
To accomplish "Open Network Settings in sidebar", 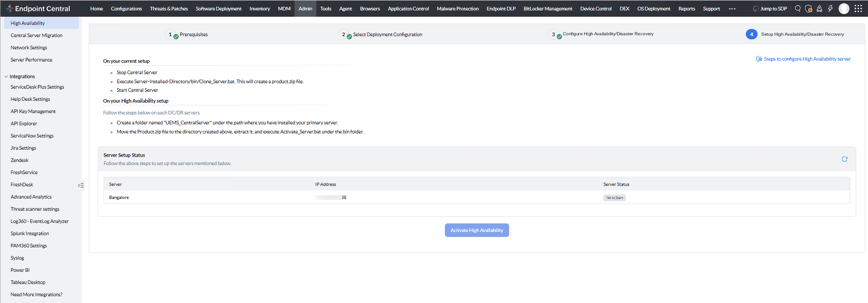I will point(29,47).
